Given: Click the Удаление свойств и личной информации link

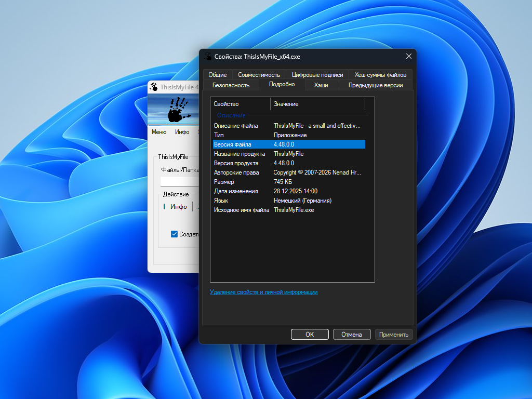Looking at the screenshot, I should click(x=263, y=292).
